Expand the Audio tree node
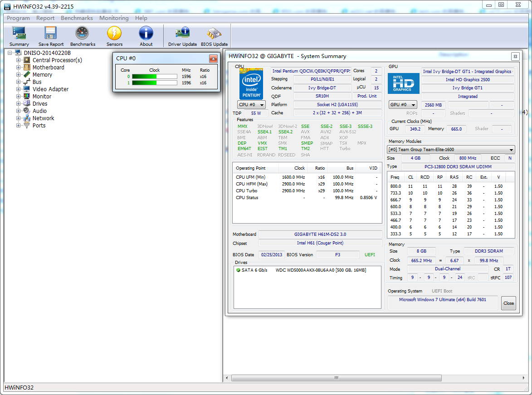Image resolution: width=532 pixels, height=395 pixels. click(18, 111)
